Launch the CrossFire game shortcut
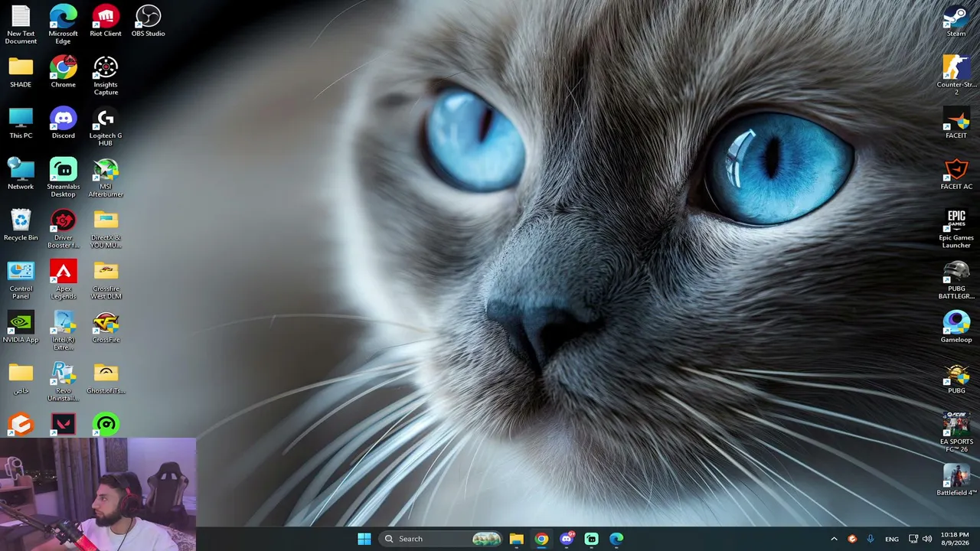This screenshot has height=551, width=980. 106,328
